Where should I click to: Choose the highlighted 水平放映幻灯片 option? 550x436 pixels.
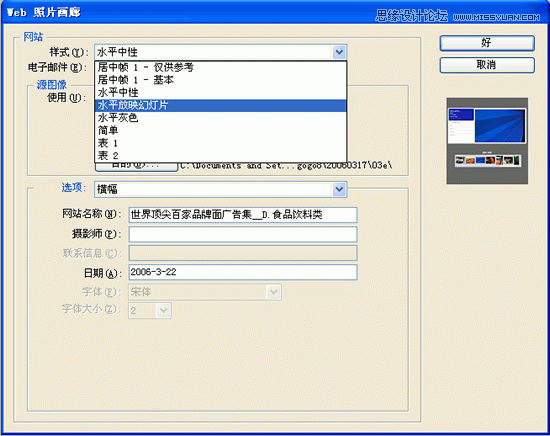click(220, 105)
